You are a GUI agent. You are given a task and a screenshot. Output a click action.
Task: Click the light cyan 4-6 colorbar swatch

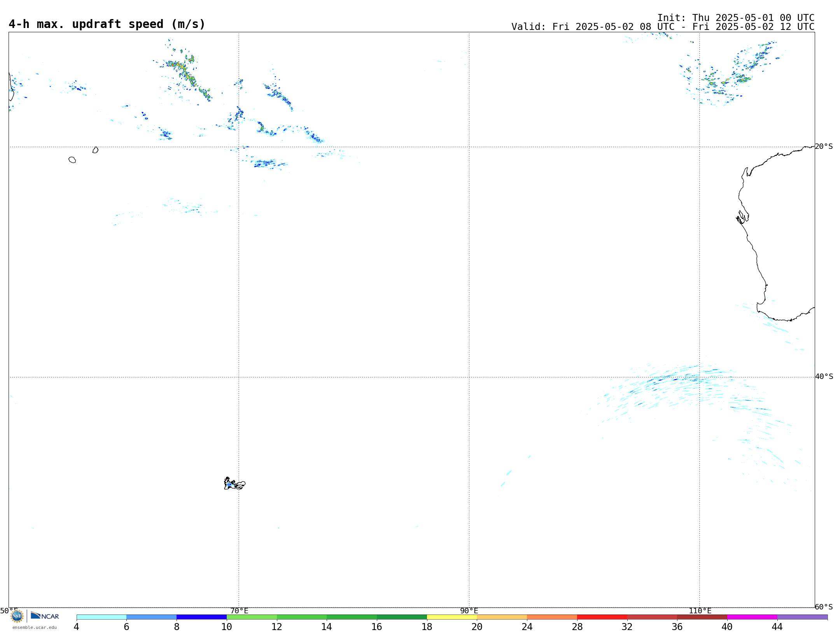coord(101,617)
